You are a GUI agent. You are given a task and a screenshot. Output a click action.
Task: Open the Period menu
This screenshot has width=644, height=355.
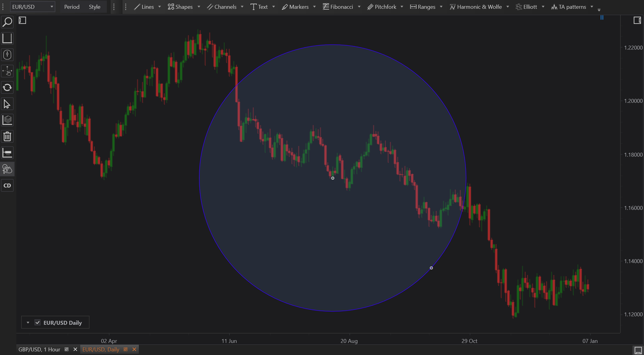click(72, 7)
